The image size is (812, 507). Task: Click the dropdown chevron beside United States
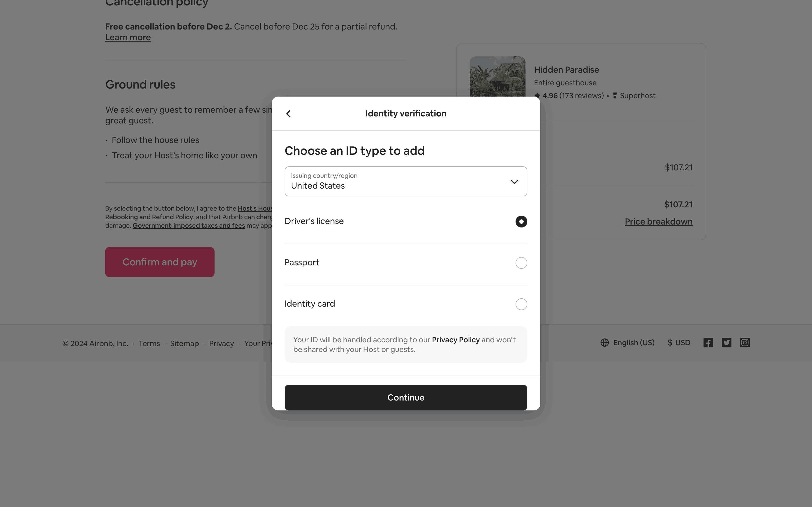[514, 182]
